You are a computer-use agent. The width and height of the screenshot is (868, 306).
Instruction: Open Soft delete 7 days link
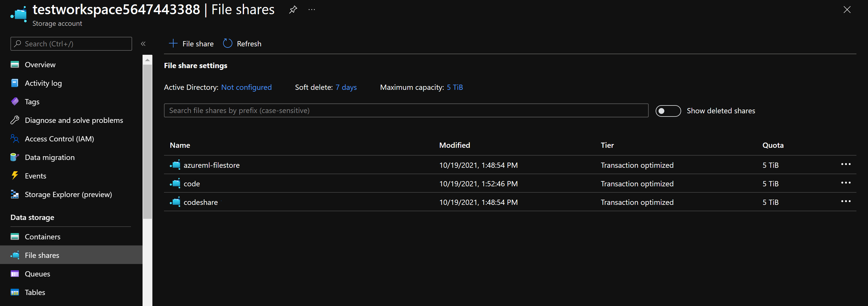[x=346, y=87]
